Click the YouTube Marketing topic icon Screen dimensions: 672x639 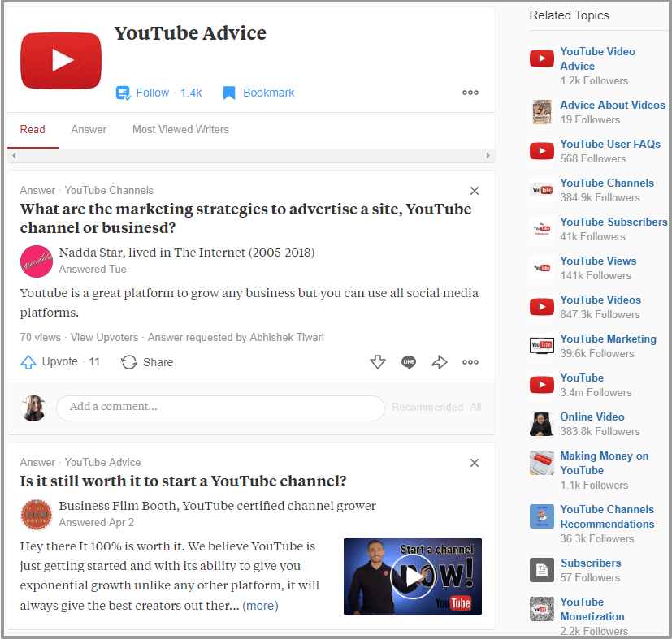(x=542, y=346)
